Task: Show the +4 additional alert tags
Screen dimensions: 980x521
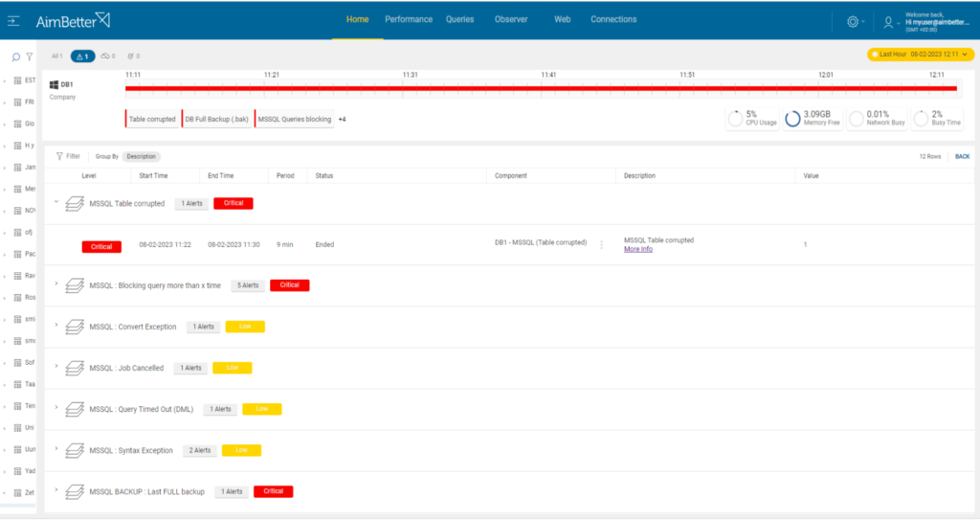Action: (342, 119)
